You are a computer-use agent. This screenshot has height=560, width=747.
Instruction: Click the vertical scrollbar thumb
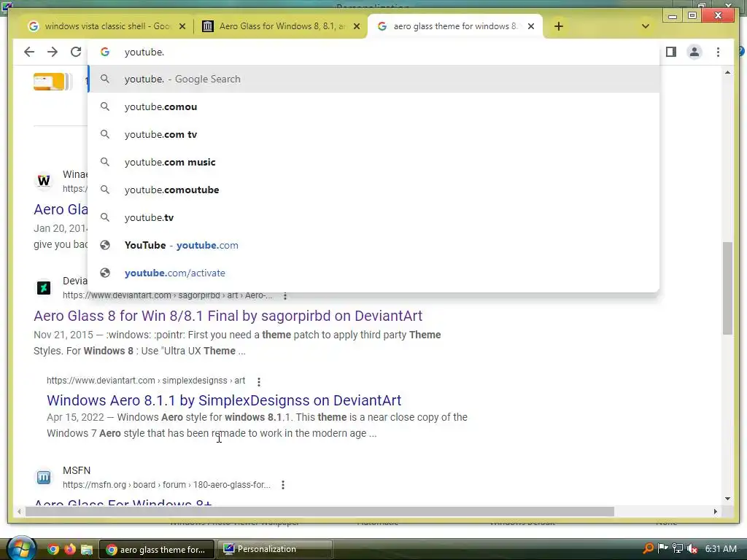tap(727, 288)
